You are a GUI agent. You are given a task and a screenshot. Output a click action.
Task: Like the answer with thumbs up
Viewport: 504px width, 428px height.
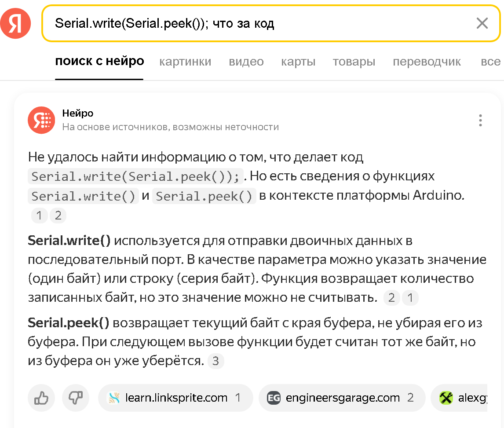coord(41,398)
